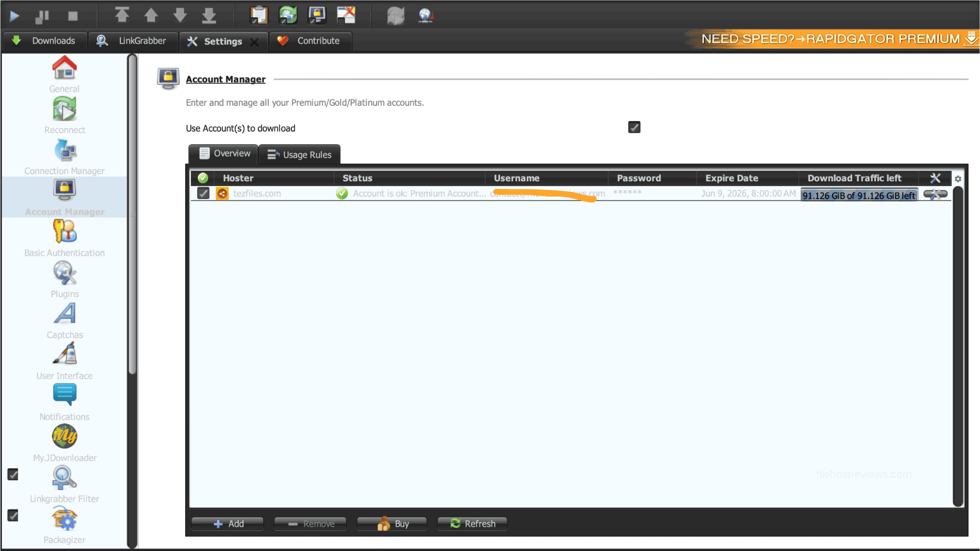
Task: Move selection to bottom arrow
Action: 209,15
